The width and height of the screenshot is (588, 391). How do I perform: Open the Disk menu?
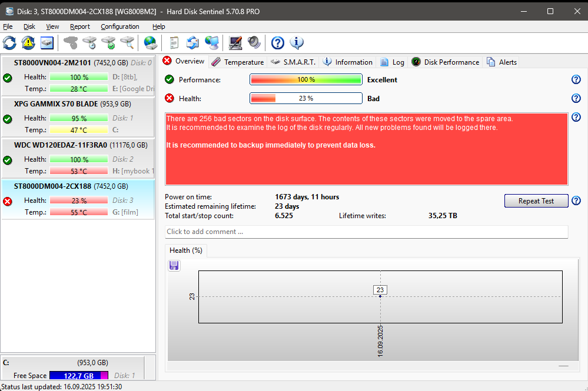point(29,26)
